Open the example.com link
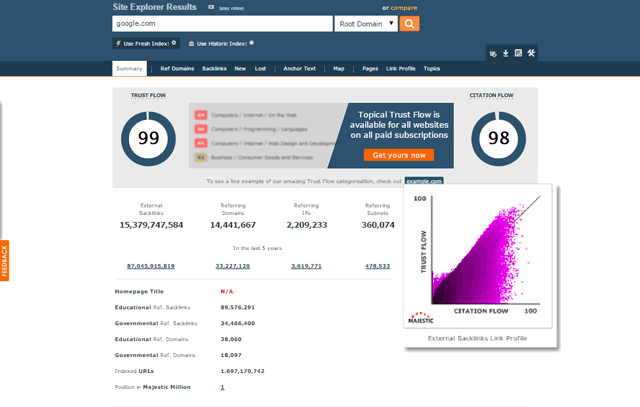Screen dimensions: 640x407 coord(423,181)
